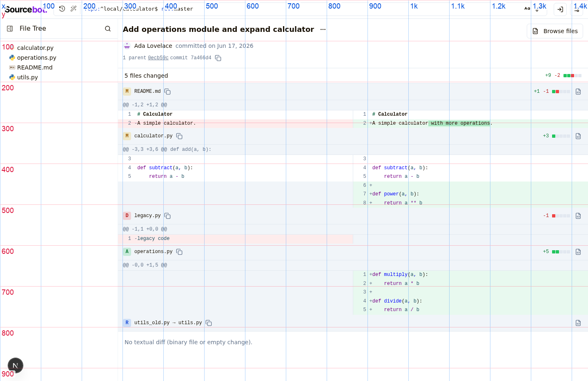Expand commit message with ellipsis button
588x381 pixels.
pyautogui.click(x=323, y=29)
